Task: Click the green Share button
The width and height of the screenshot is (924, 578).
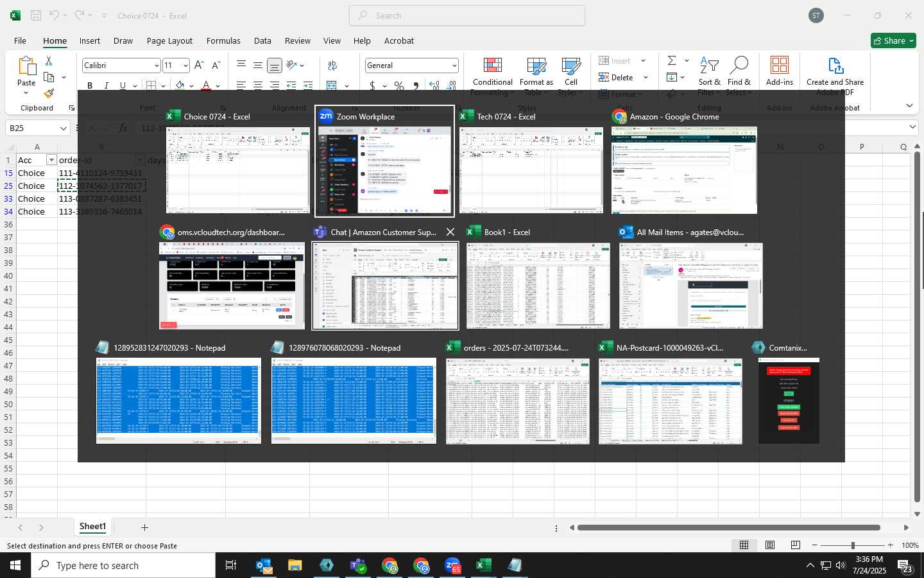Action: (x=893, y=40)
